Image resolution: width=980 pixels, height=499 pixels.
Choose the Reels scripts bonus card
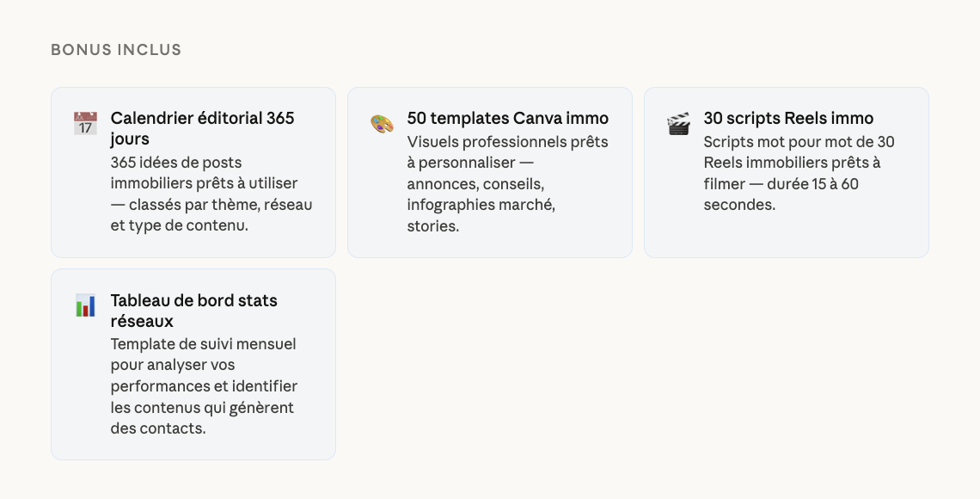point(787,237)
